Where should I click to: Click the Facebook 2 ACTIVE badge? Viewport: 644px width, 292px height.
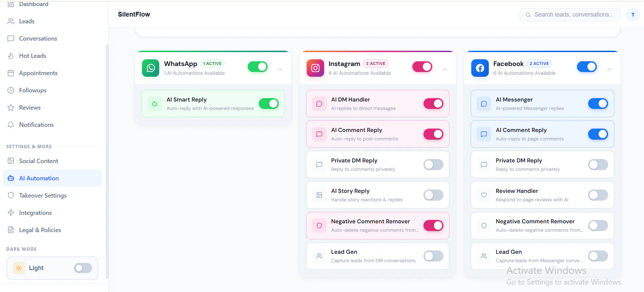pyautogui.click(x=539, y=64)
